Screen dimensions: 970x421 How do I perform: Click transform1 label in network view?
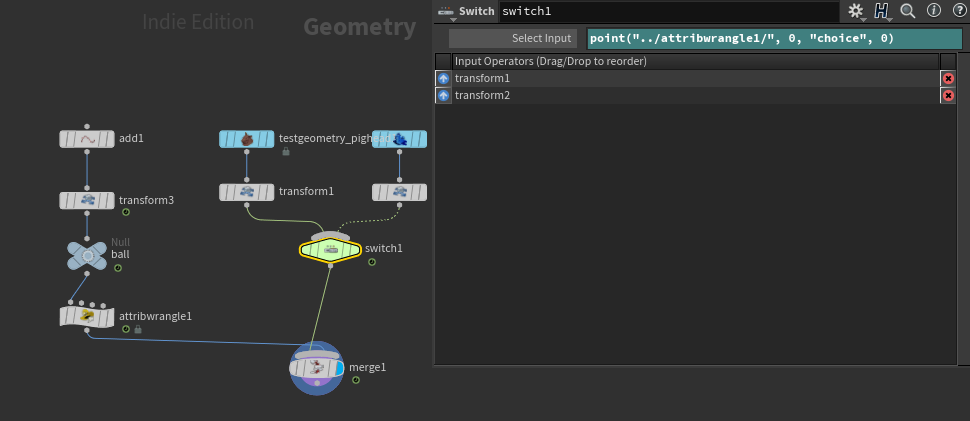306,192
